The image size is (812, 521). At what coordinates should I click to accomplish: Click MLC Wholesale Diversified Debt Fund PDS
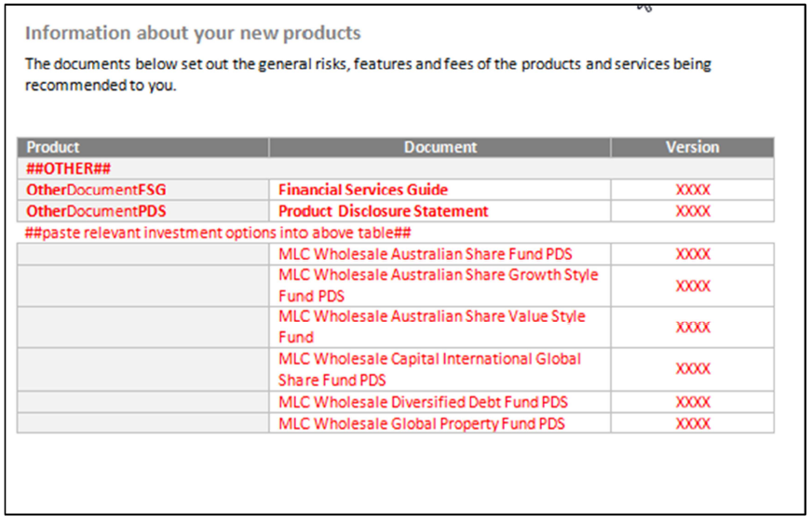[x=423, y=402]
